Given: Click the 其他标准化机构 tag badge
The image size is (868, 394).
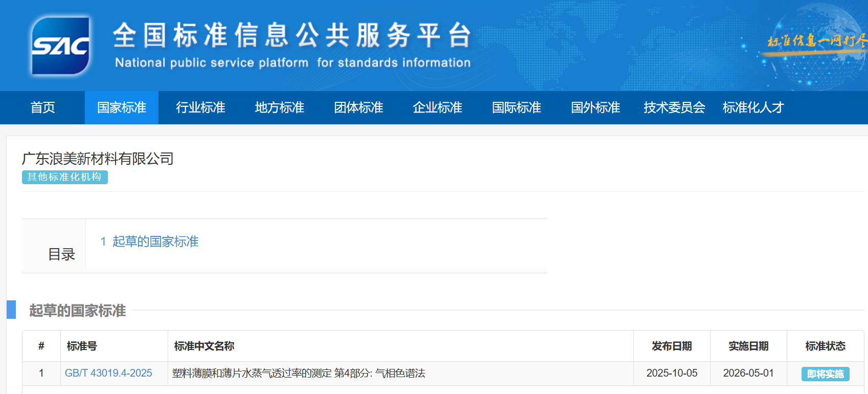Looking at the screenshot, I should pyautogui.click(x=64, y=177).
